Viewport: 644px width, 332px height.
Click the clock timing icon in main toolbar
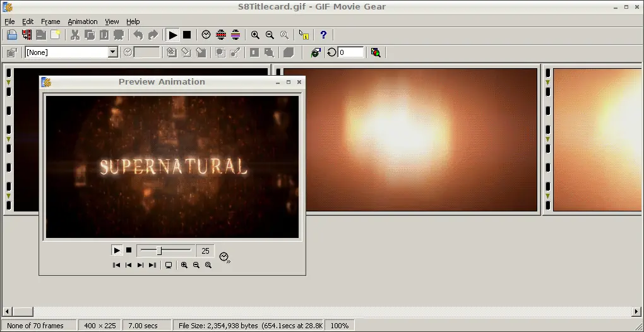coord(206,35)
